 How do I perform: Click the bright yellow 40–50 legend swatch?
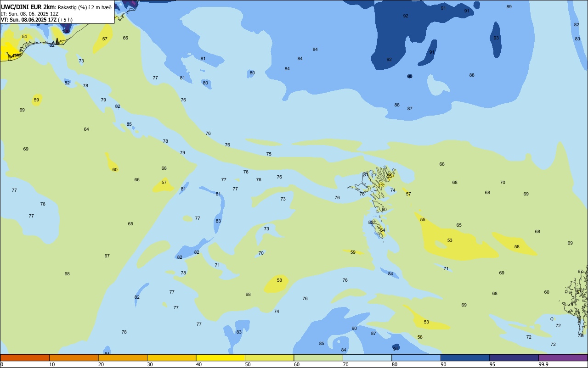click(220, 357)
